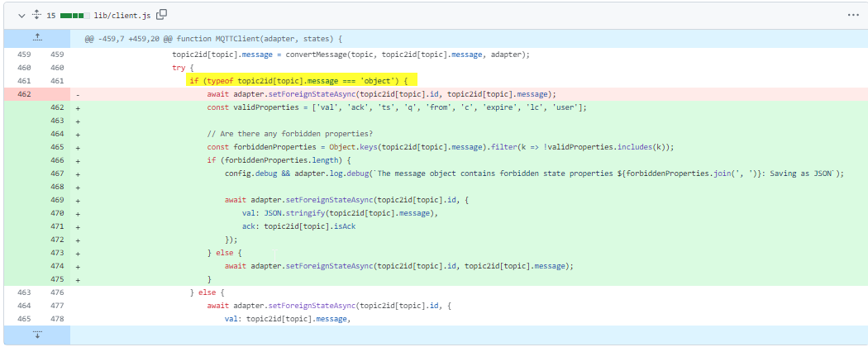Click the red deleted setForeignStateAsync code line
Screen dimensions: 868x347
(381, 94)
